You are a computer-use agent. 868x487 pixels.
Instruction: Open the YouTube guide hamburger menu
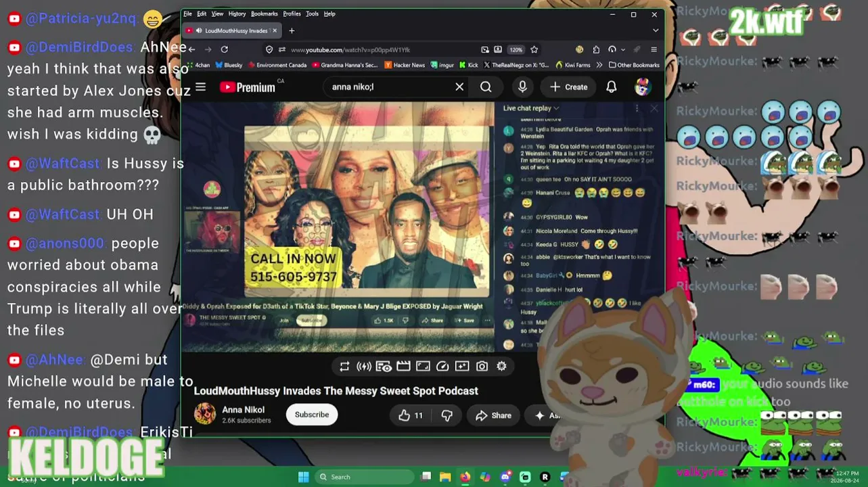[200, 87]
